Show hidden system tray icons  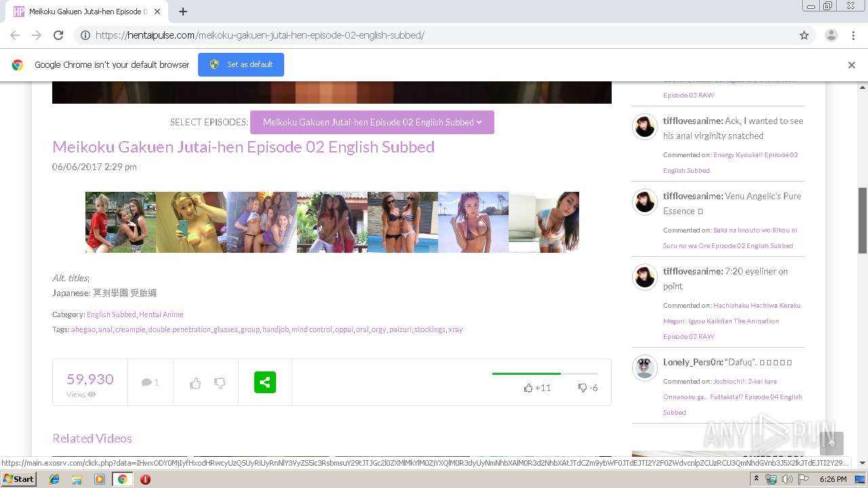pos(757,479)
